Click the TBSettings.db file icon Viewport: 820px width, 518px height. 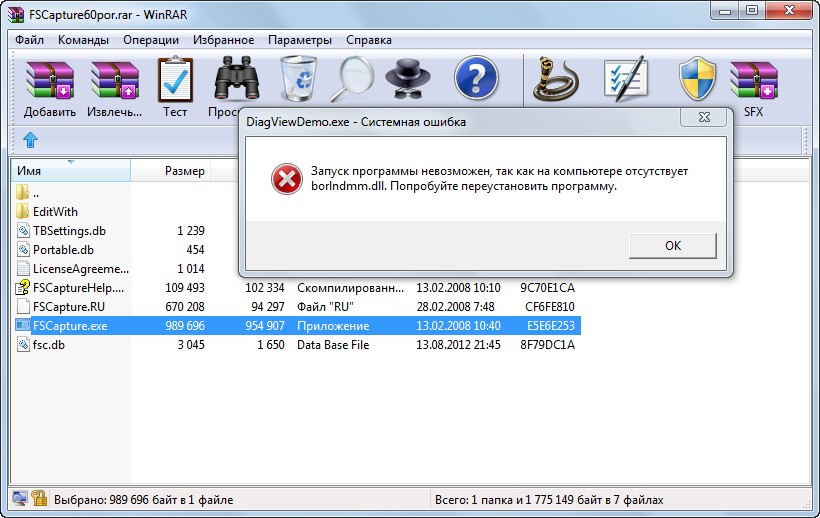pos(23,231)
